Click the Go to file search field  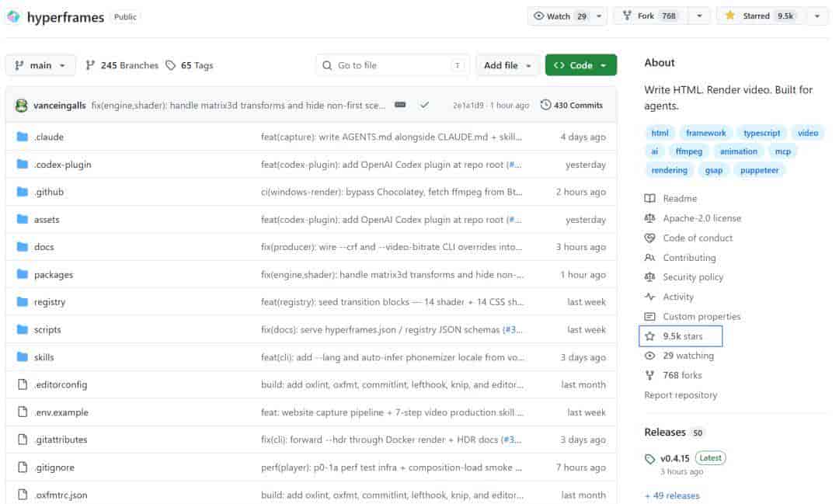click(392, 65)
